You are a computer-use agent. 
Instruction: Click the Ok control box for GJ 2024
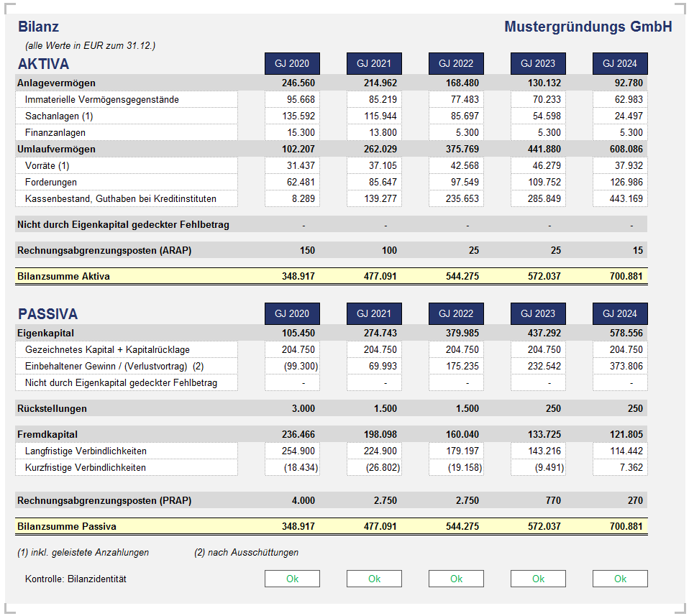pyautogui.click(x=620, y=579)
